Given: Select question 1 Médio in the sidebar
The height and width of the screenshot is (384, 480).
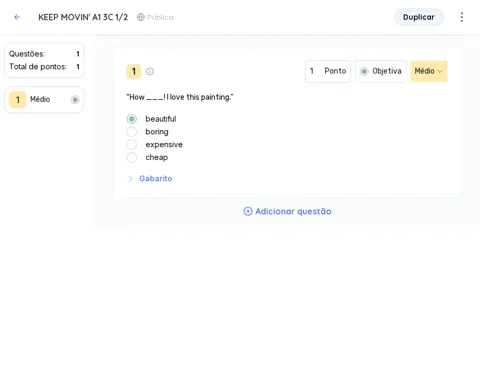Looking at the screenshot, I should pos(44,99).
